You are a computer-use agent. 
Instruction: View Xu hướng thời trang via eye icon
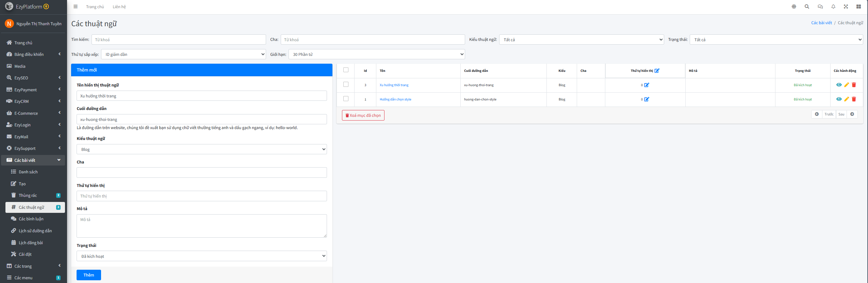click(x=839, y=85)
